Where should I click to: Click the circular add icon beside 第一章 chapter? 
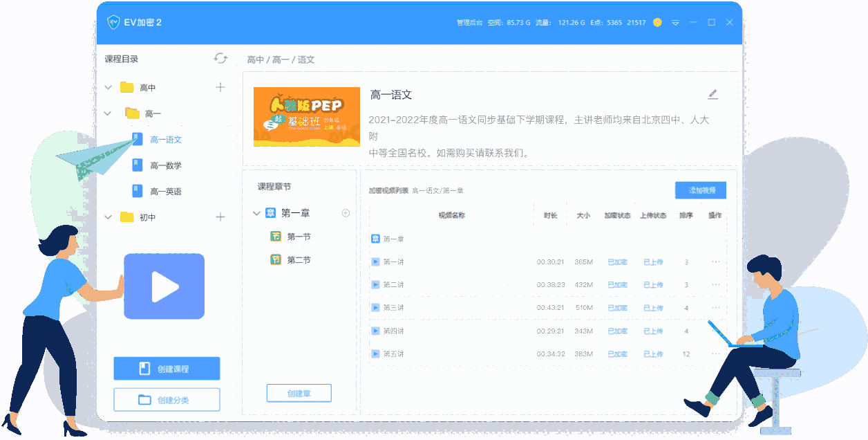[345, 213]
